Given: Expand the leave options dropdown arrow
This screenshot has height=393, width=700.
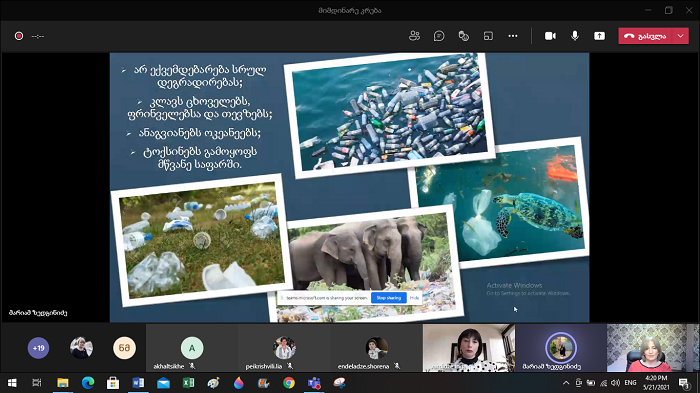Looking at the screenshot, I should click(x=680, y=36).
